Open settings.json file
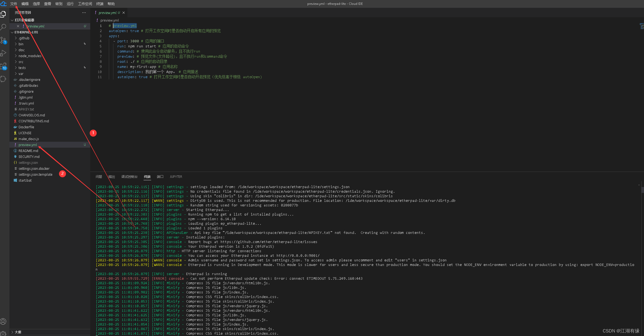 point(50,162)
